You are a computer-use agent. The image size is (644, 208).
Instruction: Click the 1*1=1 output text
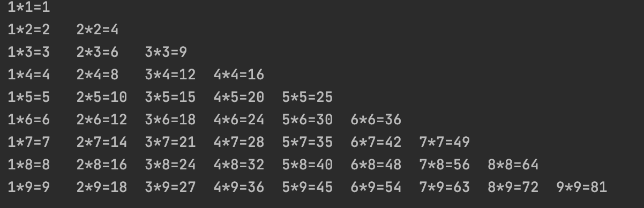click(x=29, y=8)
